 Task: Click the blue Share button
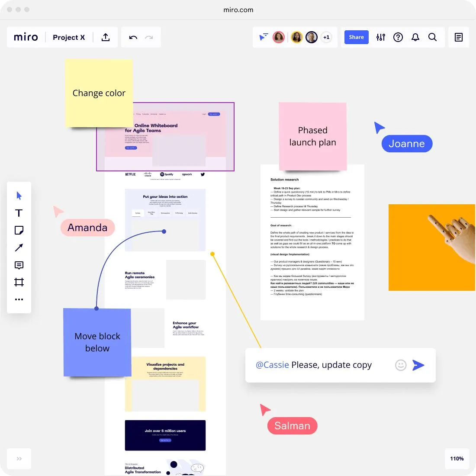pos(356,37)
